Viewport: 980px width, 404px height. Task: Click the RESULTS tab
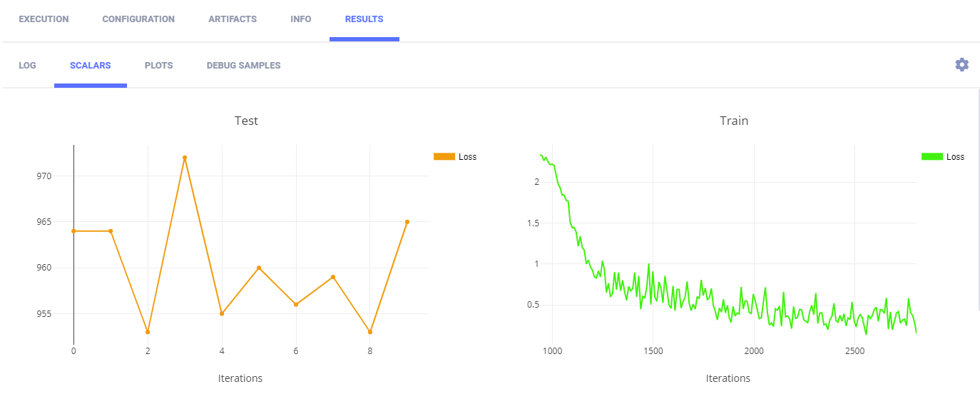pyautogui.click(x=364, y=19)
